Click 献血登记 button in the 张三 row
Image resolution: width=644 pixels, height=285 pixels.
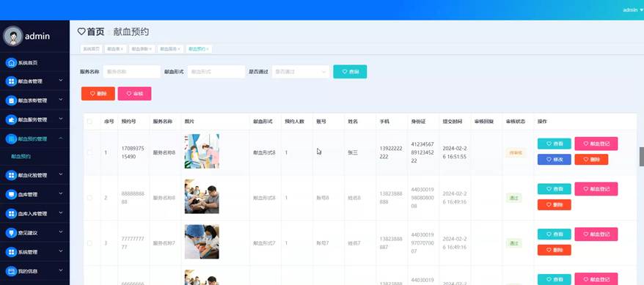tap(596, 144)
